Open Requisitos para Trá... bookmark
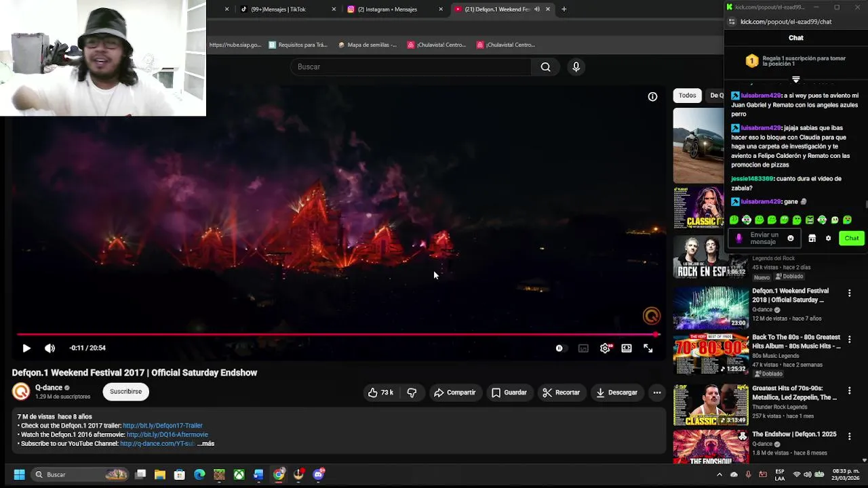This screenshot has width=868, height=488. click(298, 45)
